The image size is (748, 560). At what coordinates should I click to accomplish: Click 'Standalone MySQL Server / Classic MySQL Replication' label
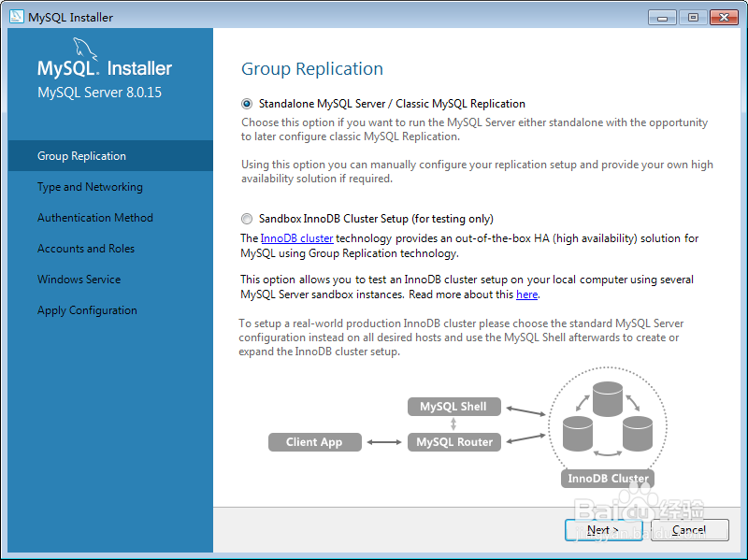392,104
